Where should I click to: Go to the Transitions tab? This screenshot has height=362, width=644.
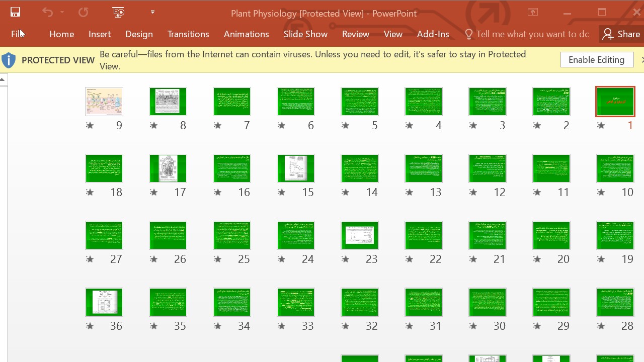pyautogui.click(x=188, y=34)
